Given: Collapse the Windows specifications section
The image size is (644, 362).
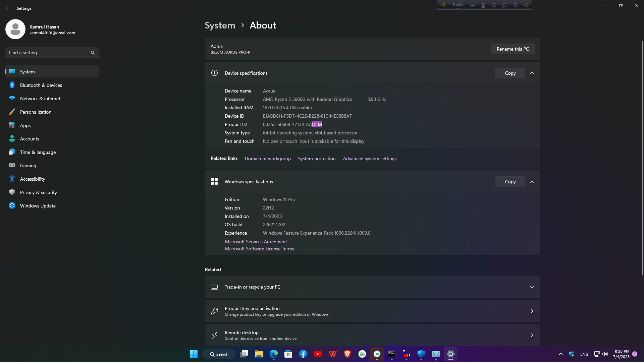Looking at the screenshot, I should 532,182.
